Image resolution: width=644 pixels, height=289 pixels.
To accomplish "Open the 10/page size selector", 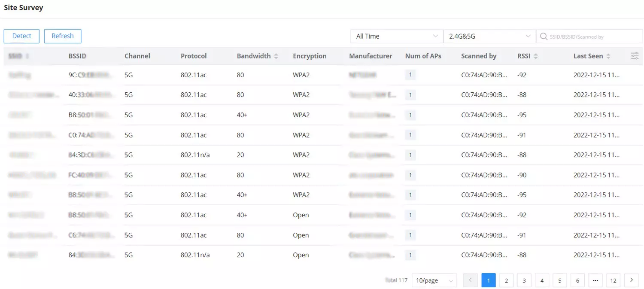I will (x=434, y=280).
